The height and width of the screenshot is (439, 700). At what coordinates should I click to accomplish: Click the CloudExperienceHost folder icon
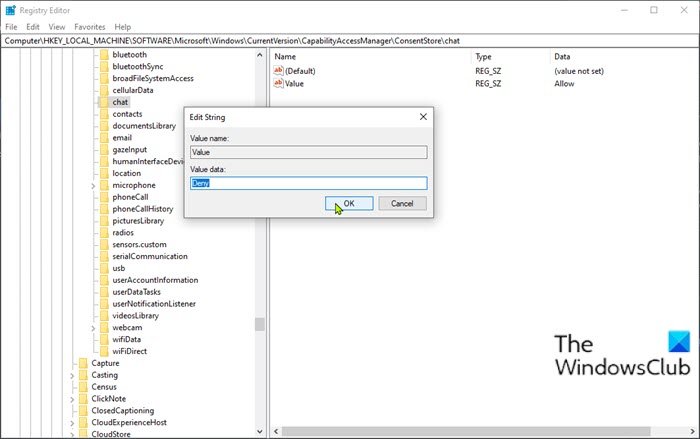(83, 422)
